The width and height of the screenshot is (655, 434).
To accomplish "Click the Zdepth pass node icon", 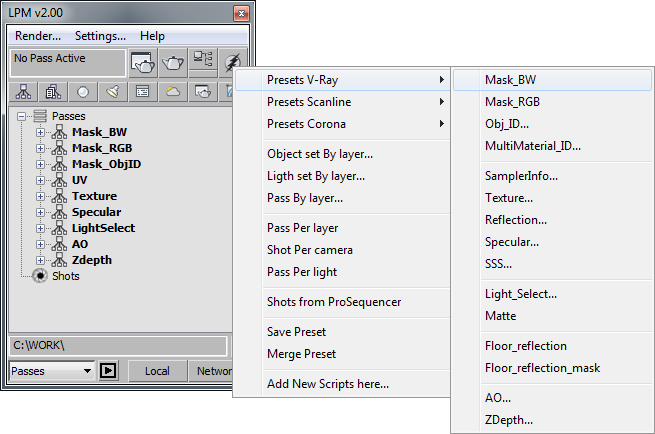I will point(59,260).
